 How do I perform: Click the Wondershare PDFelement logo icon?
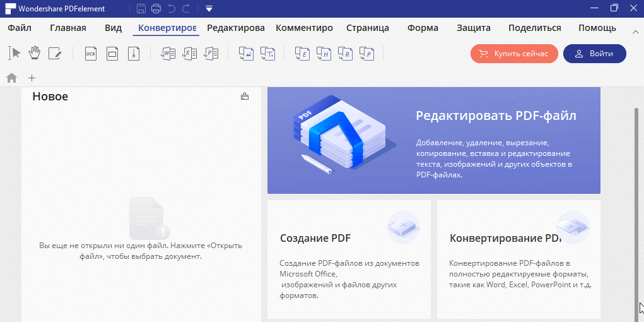(11, 9)
